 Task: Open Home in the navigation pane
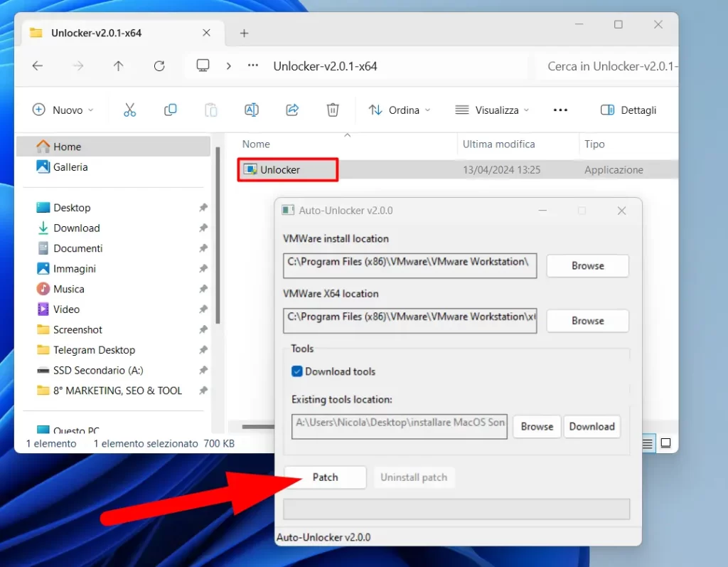[113, 147]
